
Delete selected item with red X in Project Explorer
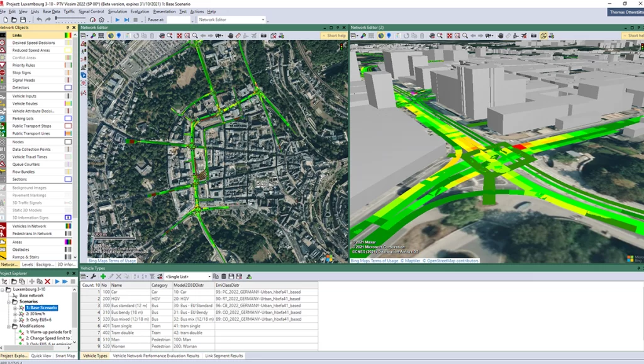pyautogui.click(x=47, y=282)
